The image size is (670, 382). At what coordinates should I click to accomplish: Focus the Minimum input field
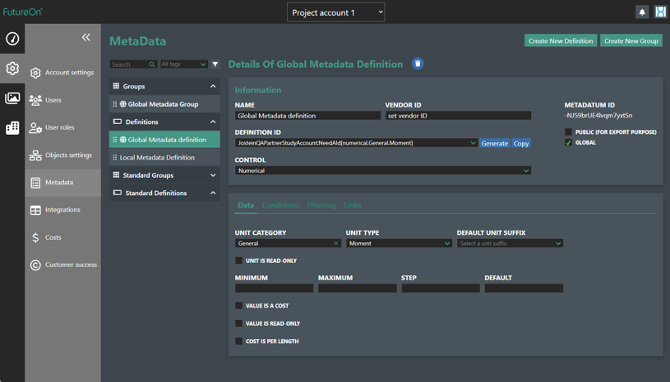(274, 288)
